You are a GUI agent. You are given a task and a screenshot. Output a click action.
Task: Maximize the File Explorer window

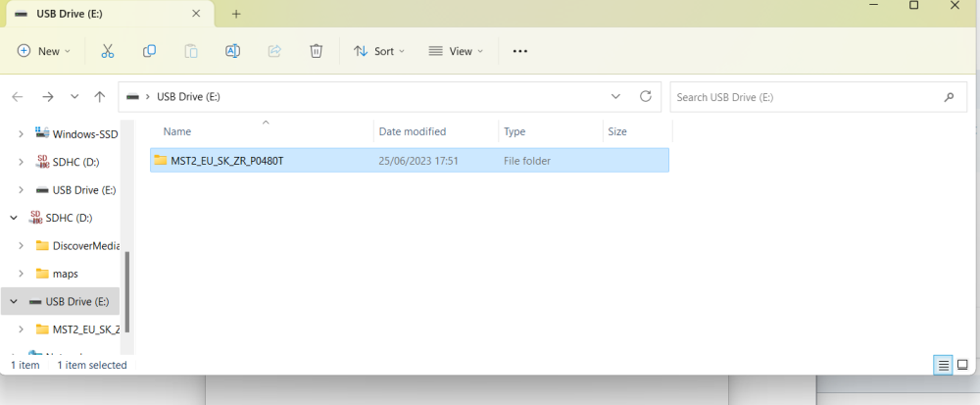[913, 5]
